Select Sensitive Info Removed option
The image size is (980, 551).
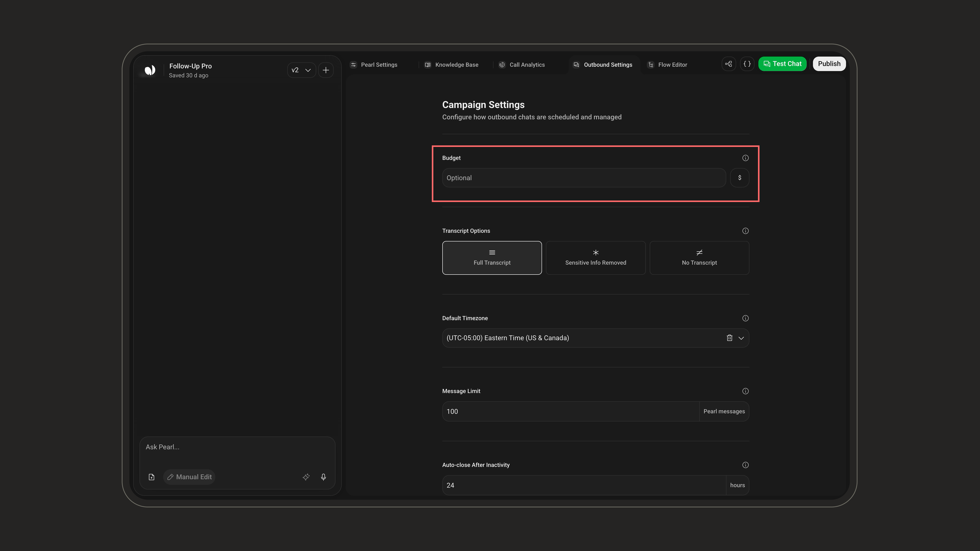coord(595,258)
